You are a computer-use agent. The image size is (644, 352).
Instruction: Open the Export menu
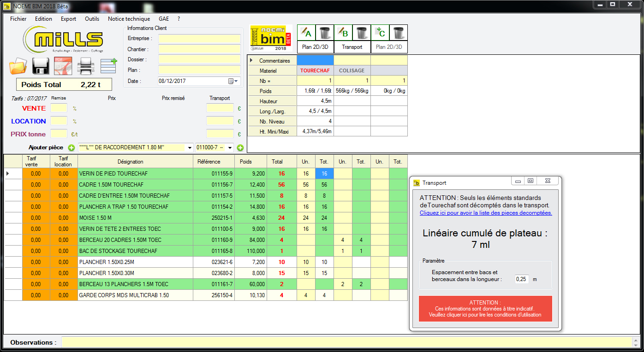tap(69, 19)
